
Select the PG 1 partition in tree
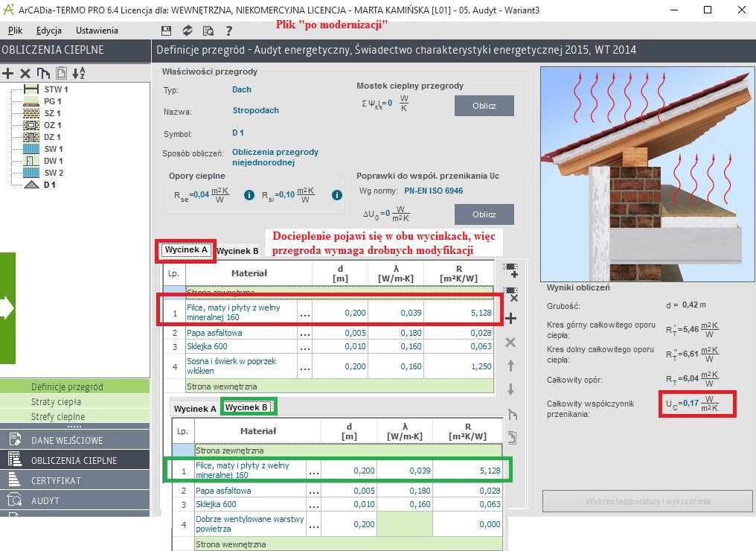pos(53,101)
